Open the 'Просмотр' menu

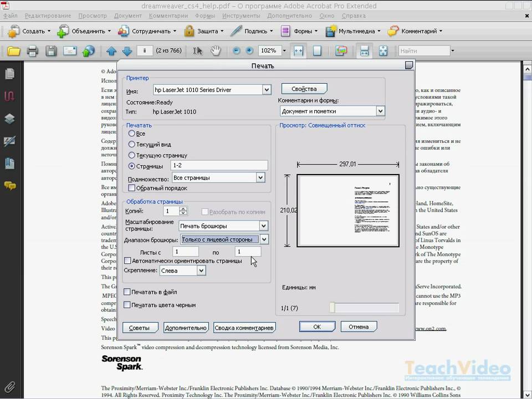coord(93,16)
